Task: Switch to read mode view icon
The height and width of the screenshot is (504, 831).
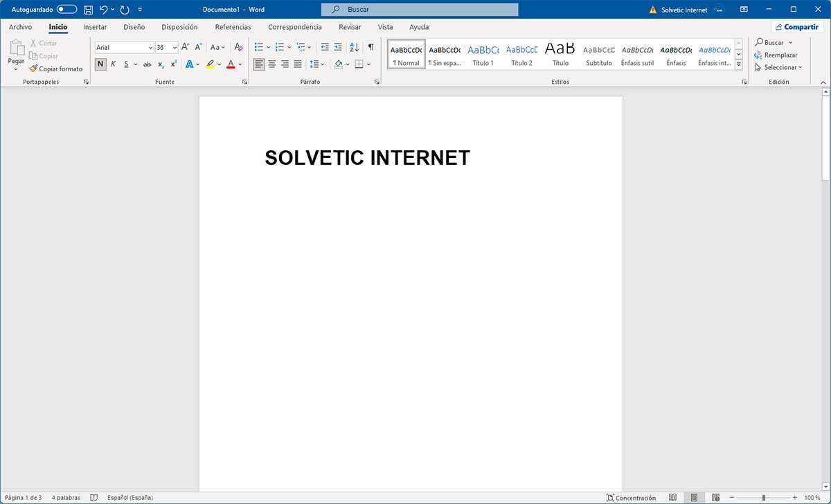Action: [673, 497]
